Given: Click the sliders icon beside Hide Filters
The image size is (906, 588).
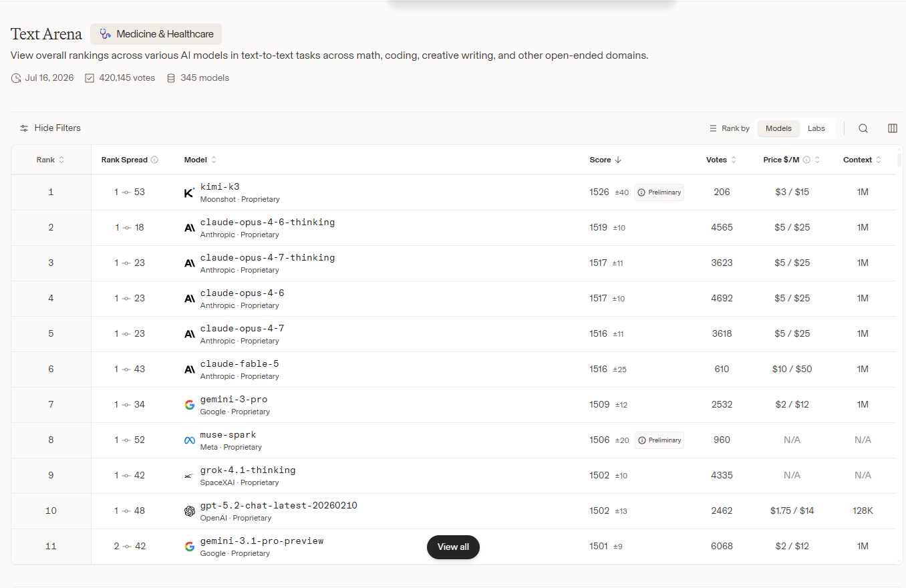Looking at the screenshot, I should point(24,128).
